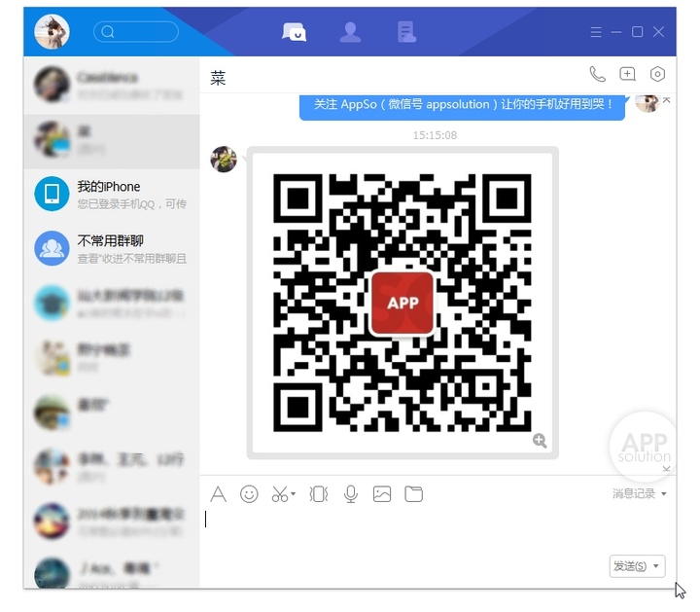Viewport: 700px width, 612px height.
Task: Open 我的iPhone conversation
Action: click(x=112, y=195)
